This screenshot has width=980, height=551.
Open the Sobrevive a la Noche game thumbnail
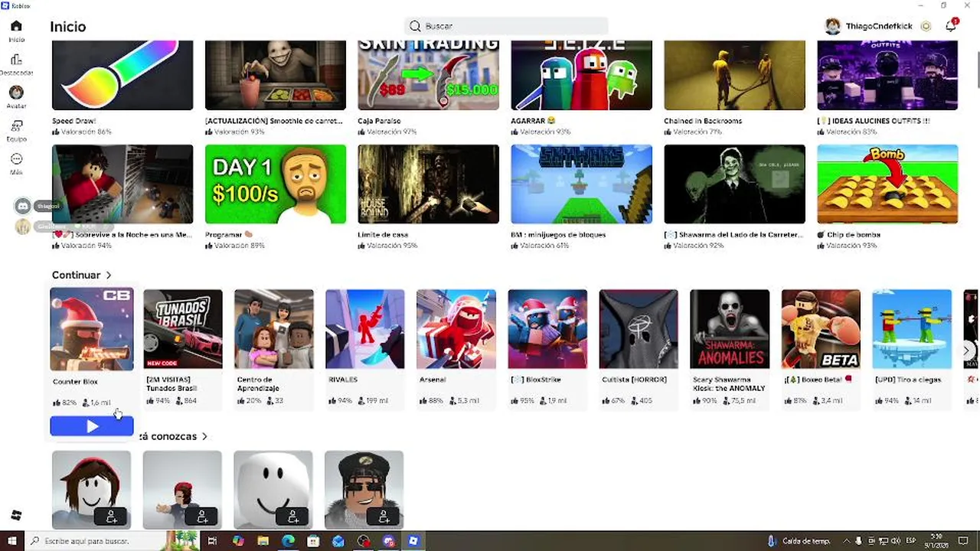coord(122,184)
